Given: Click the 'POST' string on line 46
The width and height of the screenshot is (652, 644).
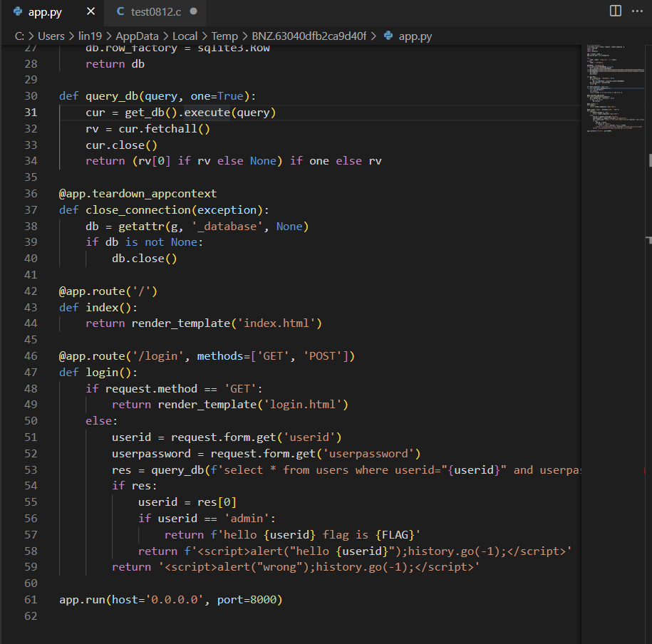Looking at the screenshot, I should [x=322, y=356].
